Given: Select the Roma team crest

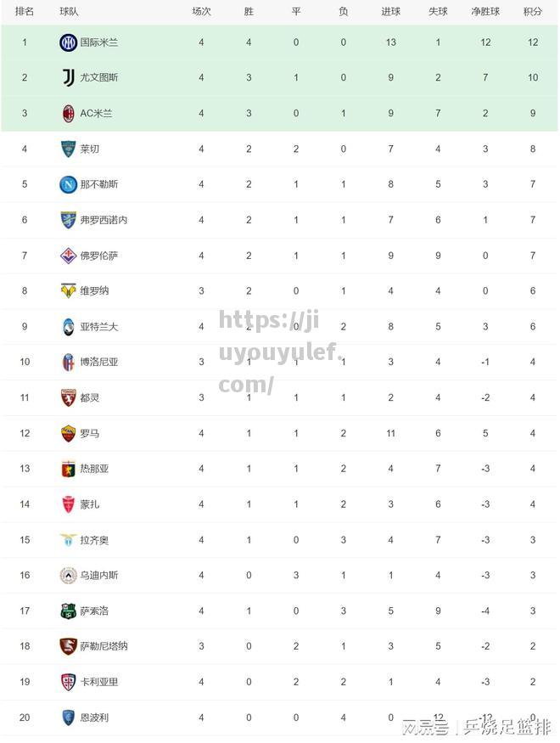Looking at the screenshot, I should [x=68, y=434].
